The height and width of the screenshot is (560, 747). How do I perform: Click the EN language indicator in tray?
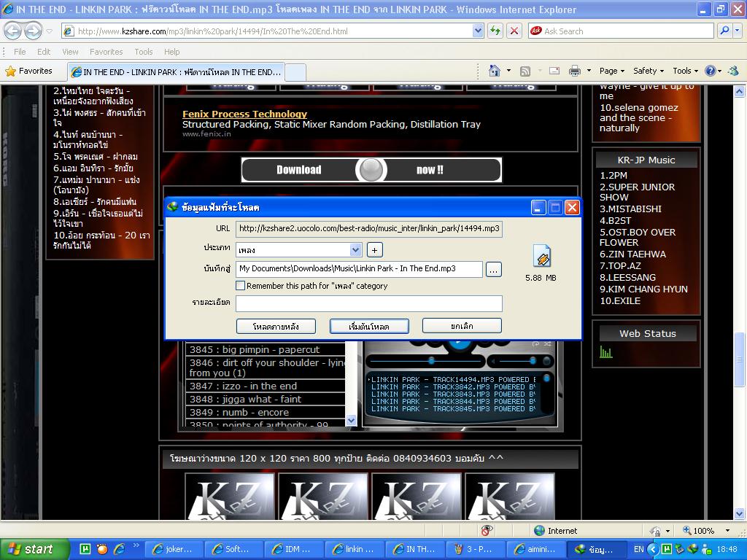[x=639, y=549]
